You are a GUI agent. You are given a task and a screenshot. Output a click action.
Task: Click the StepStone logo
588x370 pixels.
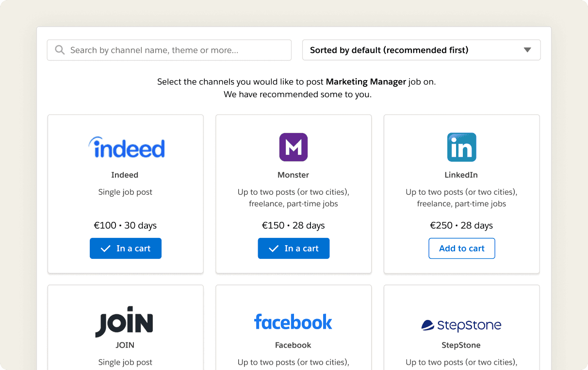461,325
